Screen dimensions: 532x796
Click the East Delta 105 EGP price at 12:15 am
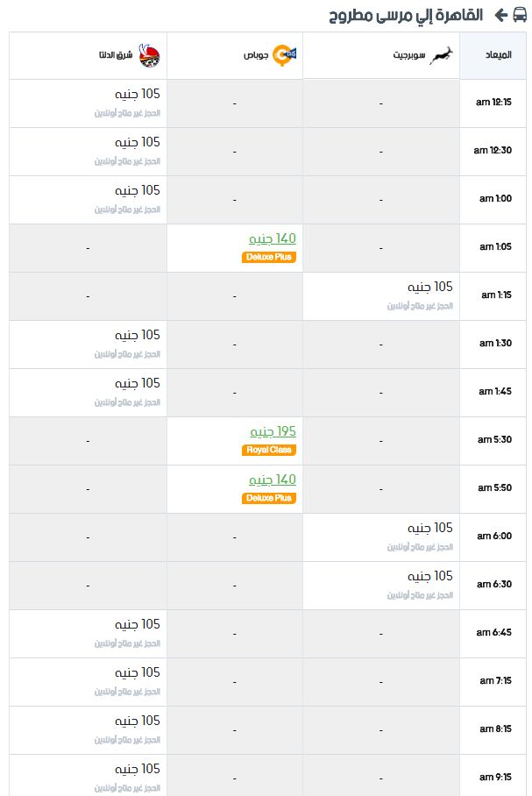click(137, 94)
